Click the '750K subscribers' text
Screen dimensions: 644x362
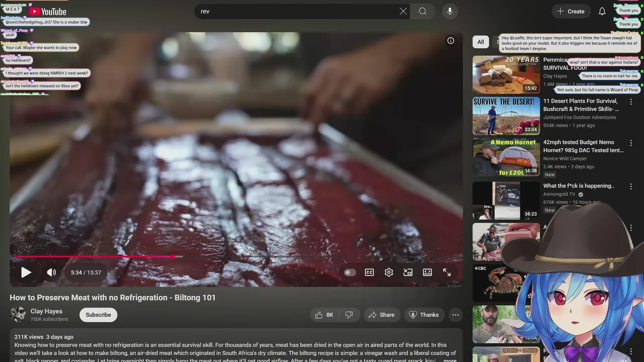[x=49, y=319]
